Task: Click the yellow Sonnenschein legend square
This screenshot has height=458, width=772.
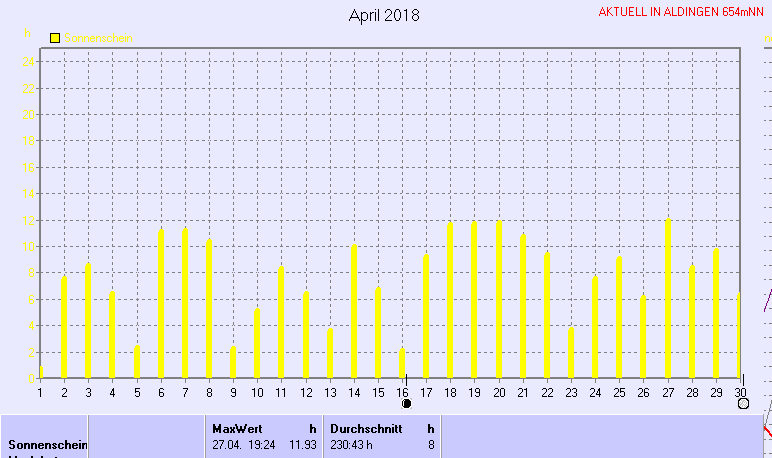Action: [56, 38]
